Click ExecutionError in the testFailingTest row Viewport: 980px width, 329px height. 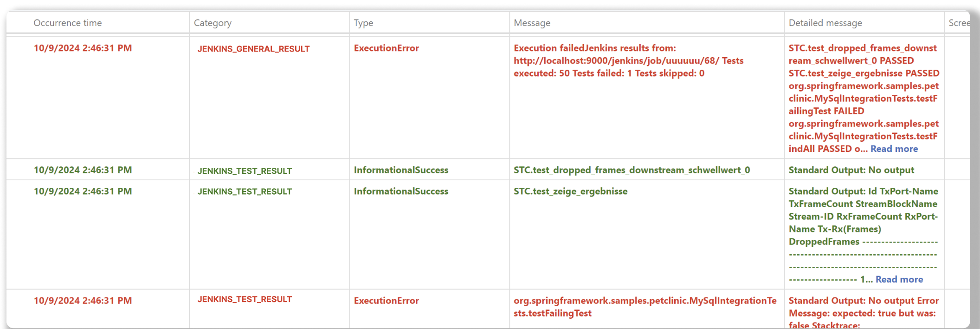click(x=386, y=301)
